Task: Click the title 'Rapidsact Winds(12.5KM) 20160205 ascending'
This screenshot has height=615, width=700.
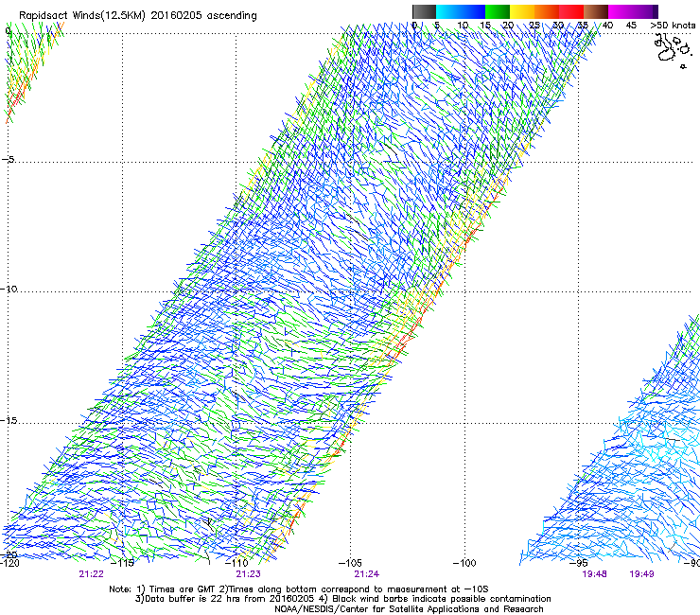Action: (138, 16)
